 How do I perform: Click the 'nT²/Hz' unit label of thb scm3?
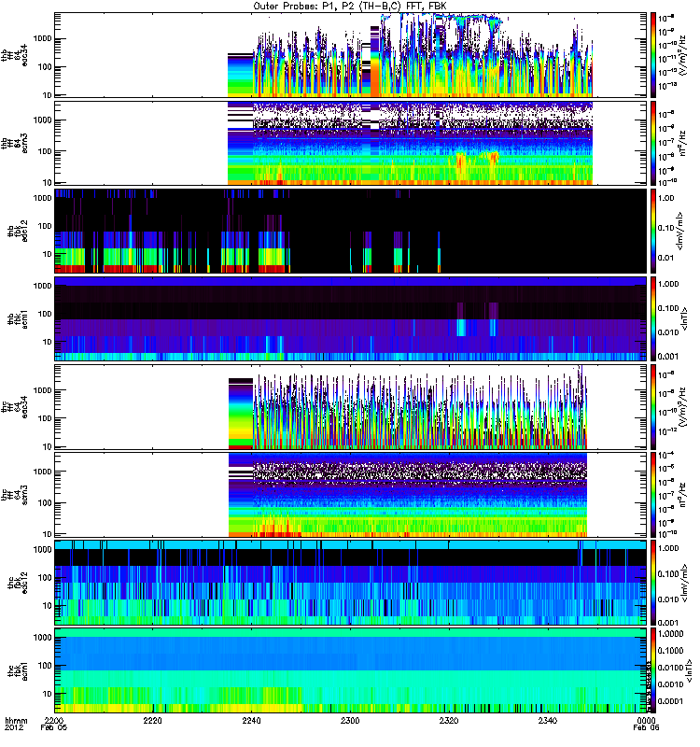[683, 143]
